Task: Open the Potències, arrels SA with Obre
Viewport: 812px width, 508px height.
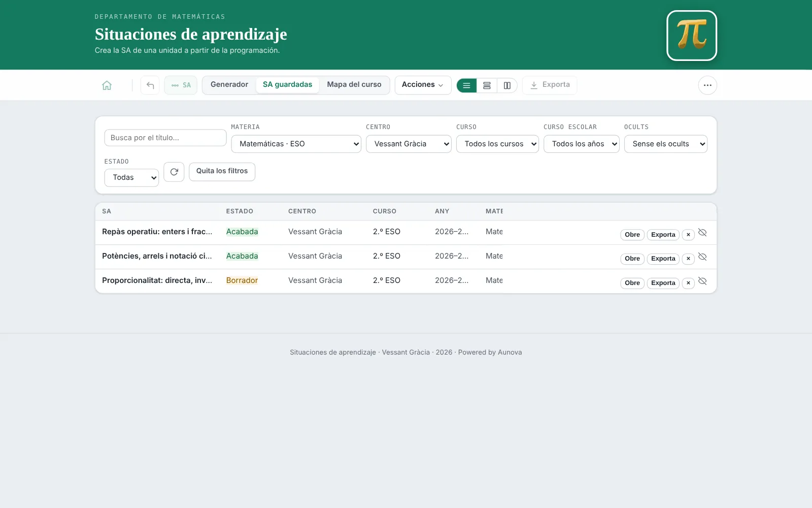Action: [632, 259]
